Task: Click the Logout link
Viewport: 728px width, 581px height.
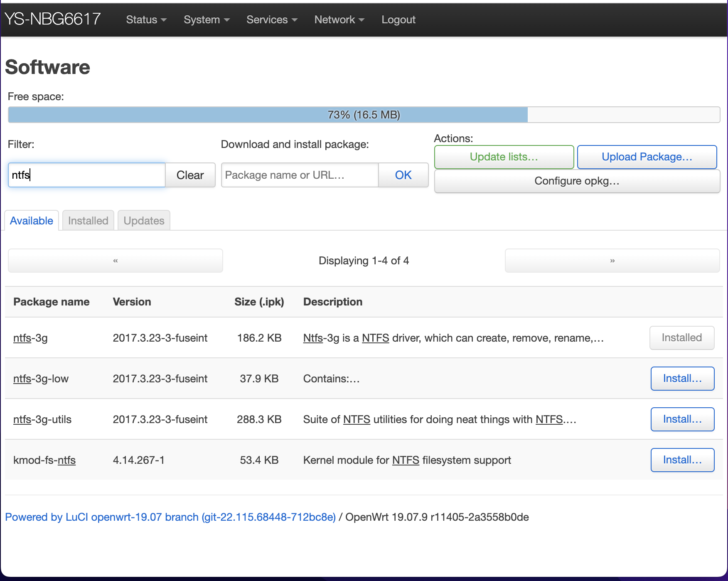Action: pyautogui.click(x=398, y=20)
